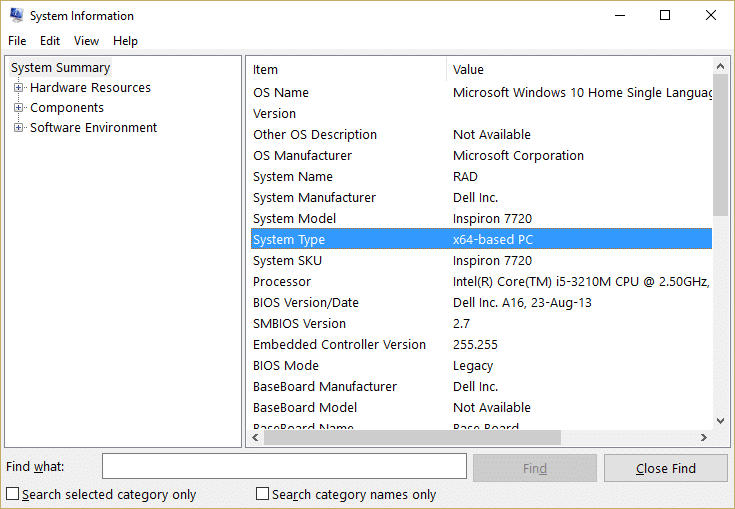Click the vertical scrollbar down arrow
The height and width of the screenshot is (509, 735).
(x=720, y=421)
